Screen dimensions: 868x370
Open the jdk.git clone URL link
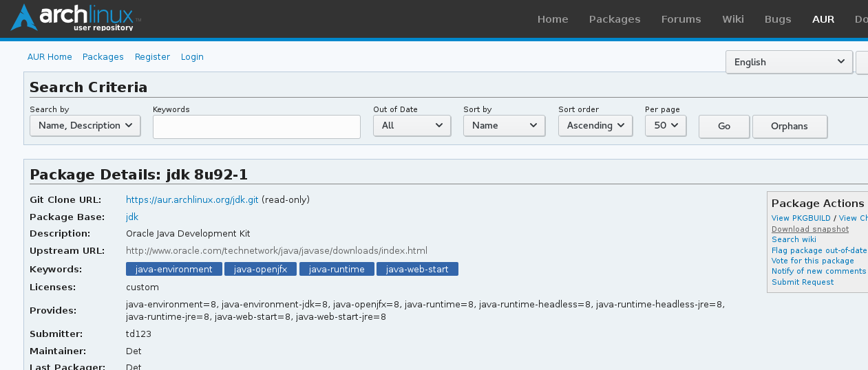pos(192,199)
